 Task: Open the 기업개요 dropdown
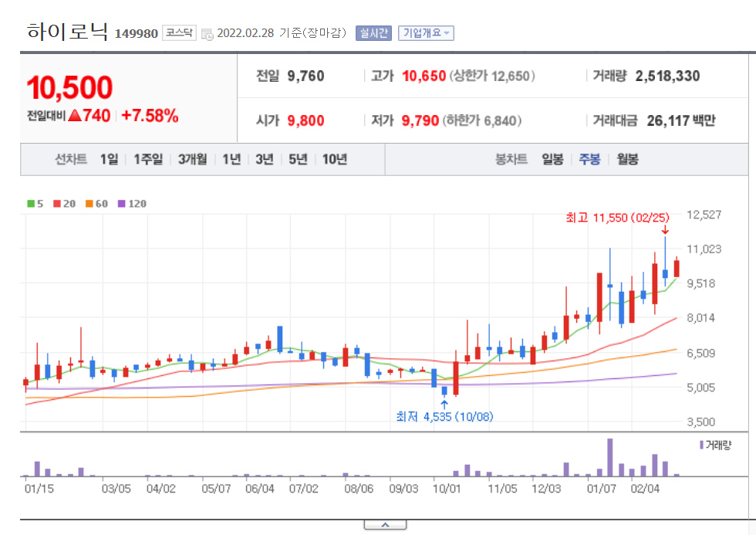[426, 32]
